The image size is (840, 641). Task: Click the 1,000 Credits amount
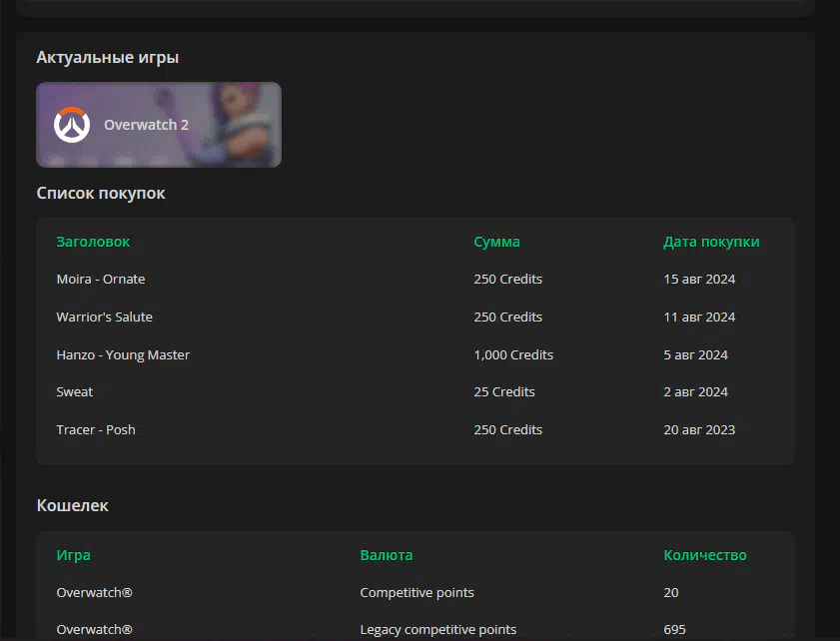point(513,355)
